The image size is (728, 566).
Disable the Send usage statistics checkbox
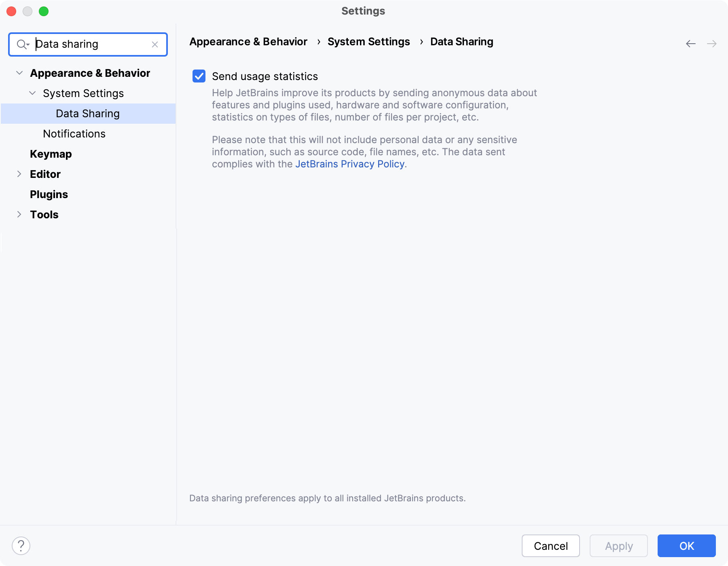pyautogui.click(x=199, y=76)
